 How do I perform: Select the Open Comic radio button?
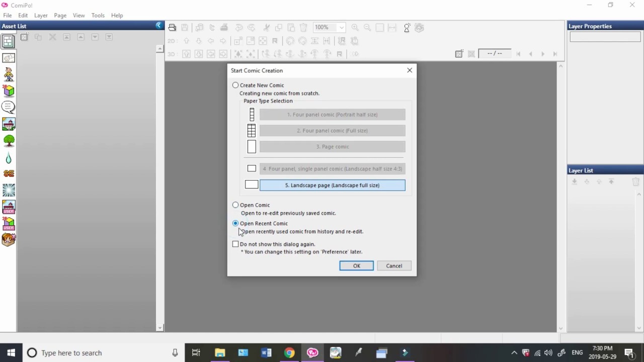coord(235,205)
